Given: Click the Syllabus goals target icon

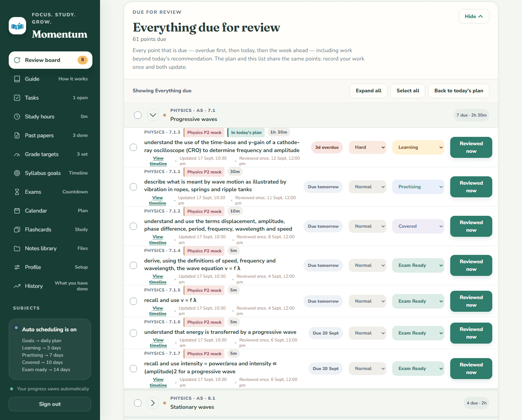Looking at the screenshot, I should [x=17, y=173].
